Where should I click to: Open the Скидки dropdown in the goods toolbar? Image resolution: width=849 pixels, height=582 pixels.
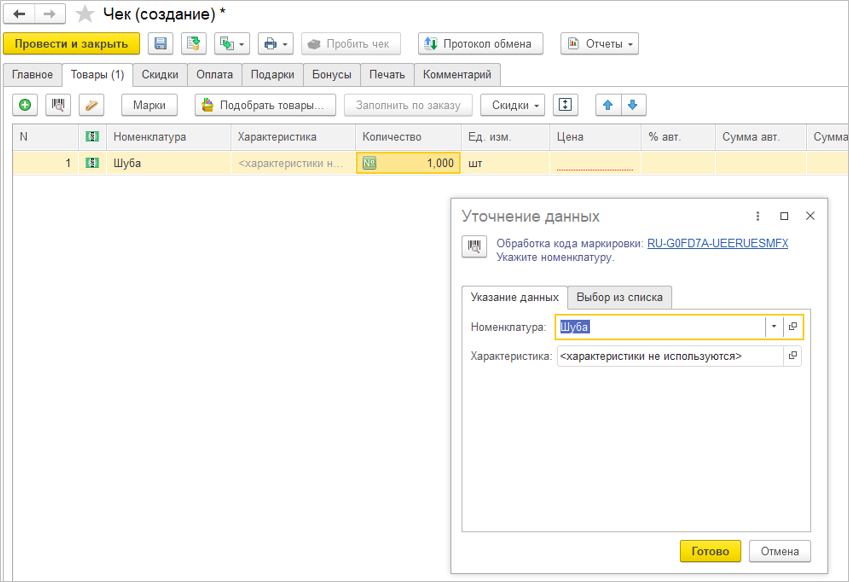tap(512, 105)
